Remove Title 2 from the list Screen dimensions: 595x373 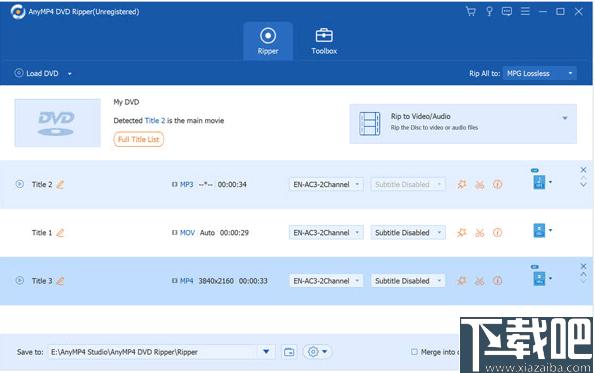click(x=584, y=170)
